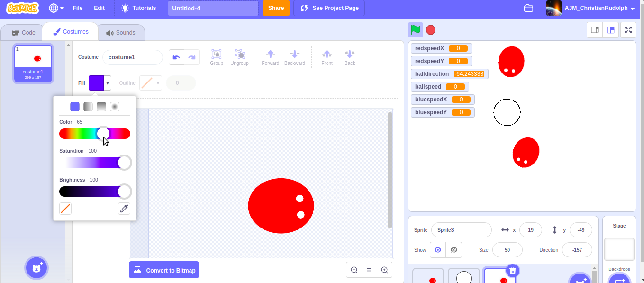This screenshot has height=283, width=644.
Task: Hide the sprite with the crossed-eye toggle
Action: tap(454, 250)
